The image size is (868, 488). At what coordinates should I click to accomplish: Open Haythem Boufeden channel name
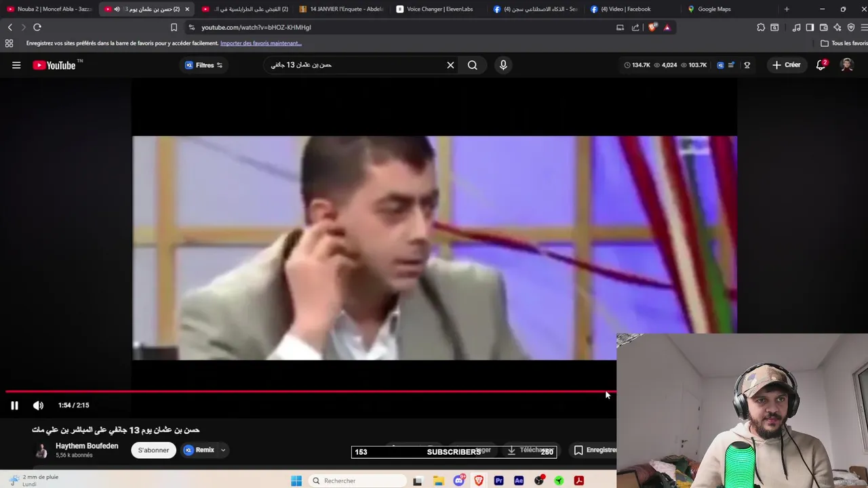pos(87,446)
